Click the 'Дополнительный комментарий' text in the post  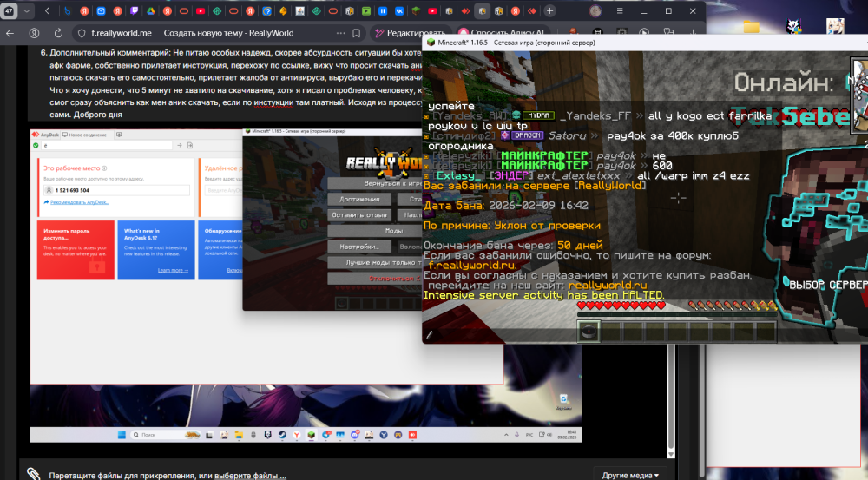pyautogui.click(x=109, y=53)
